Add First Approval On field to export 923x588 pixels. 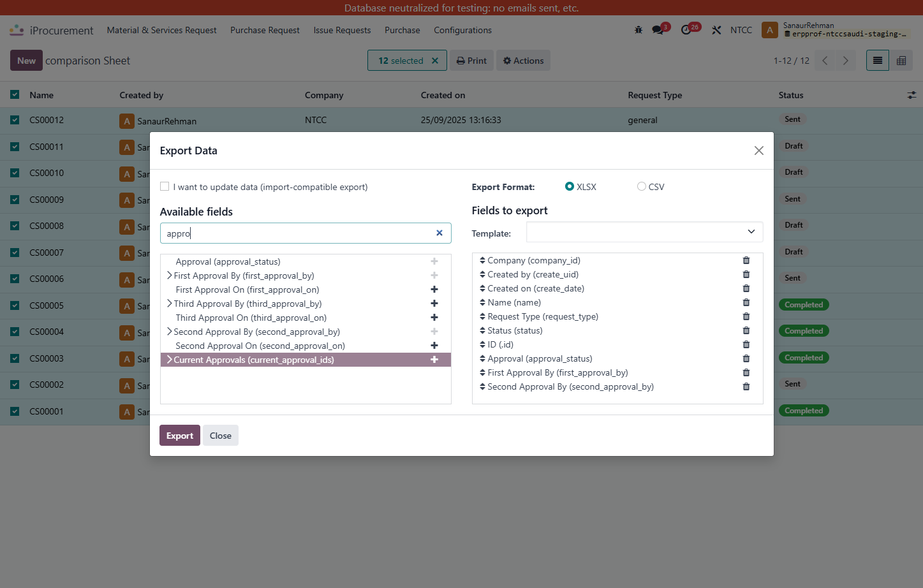(x=434, y=290)
